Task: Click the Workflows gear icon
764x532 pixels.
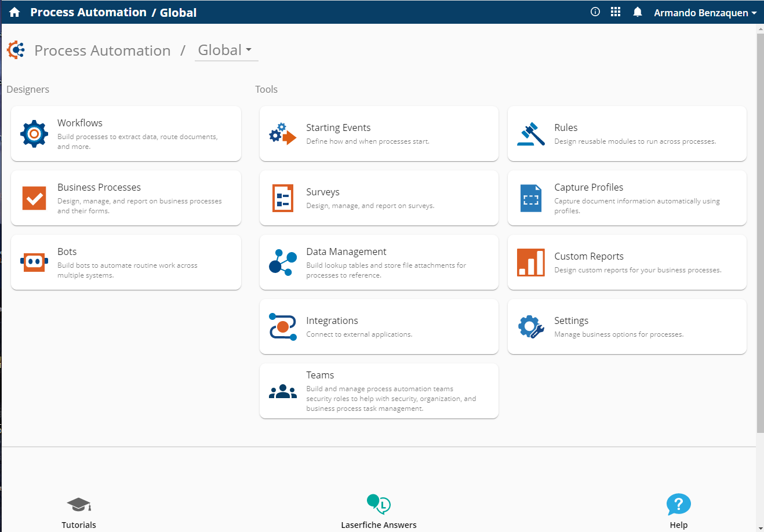Action: click(x=34, y=134)
